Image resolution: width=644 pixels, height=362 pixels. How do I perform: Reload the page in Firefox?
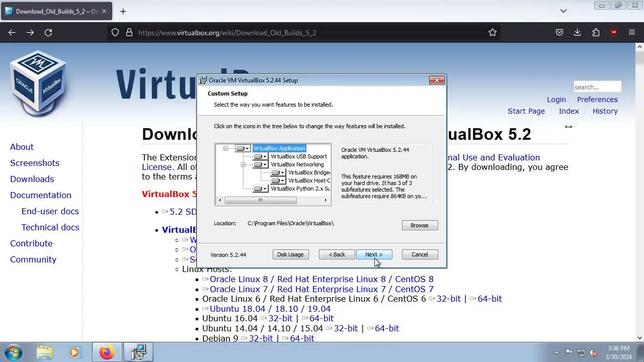(x=48, y=33)
